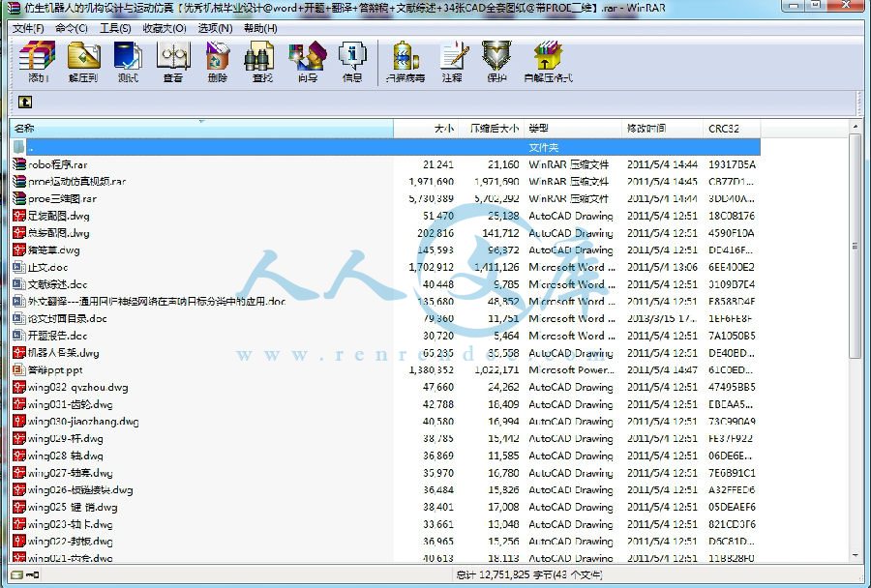Click the up one level folder button
Screen dimensions: 871x588
[25, 102]
